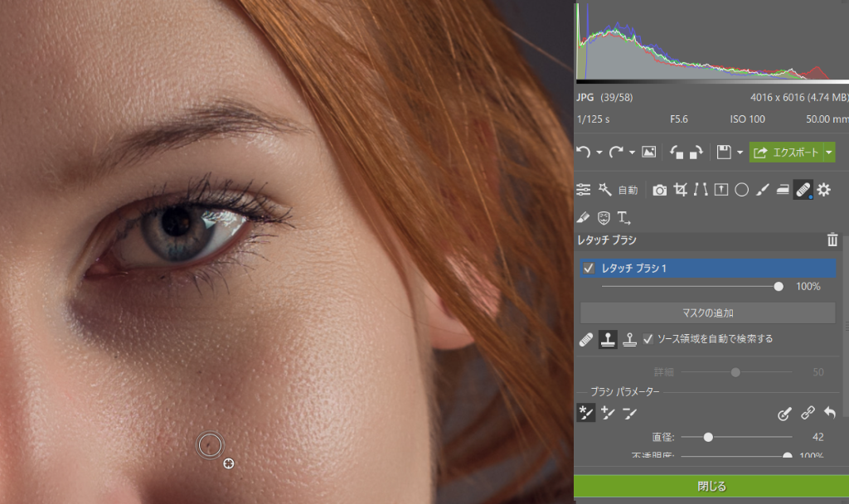Select the new brush stroke mode
Image resolution: width=849 pixels, height=504 pixels.
(x=586, y=413)
